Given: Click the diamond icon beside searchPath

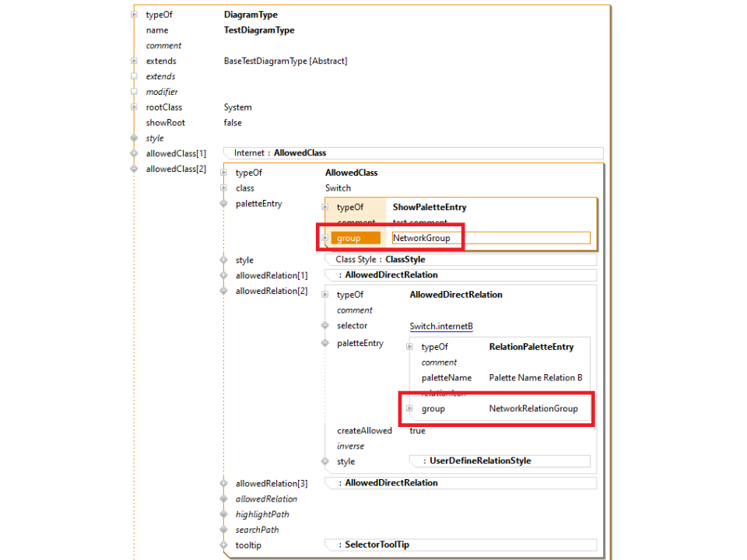Looking at the screenshot, I should click(x=224, y=530).
